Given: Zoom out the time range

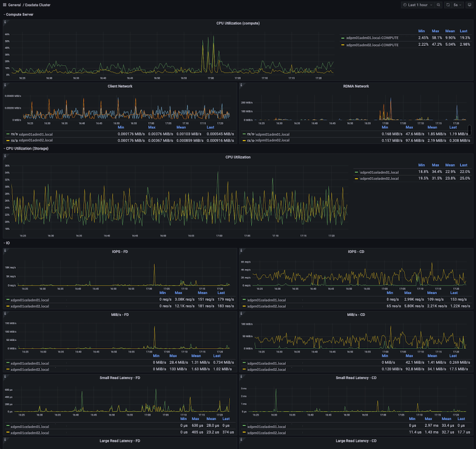Looking at the screenshot, I should tap(438, 5).
